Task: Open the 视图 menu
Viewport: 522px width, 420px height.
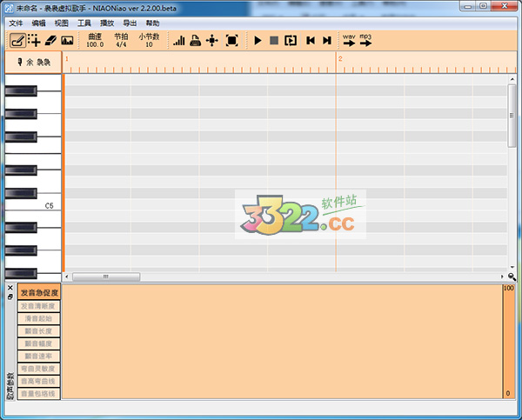Action: 61,23
